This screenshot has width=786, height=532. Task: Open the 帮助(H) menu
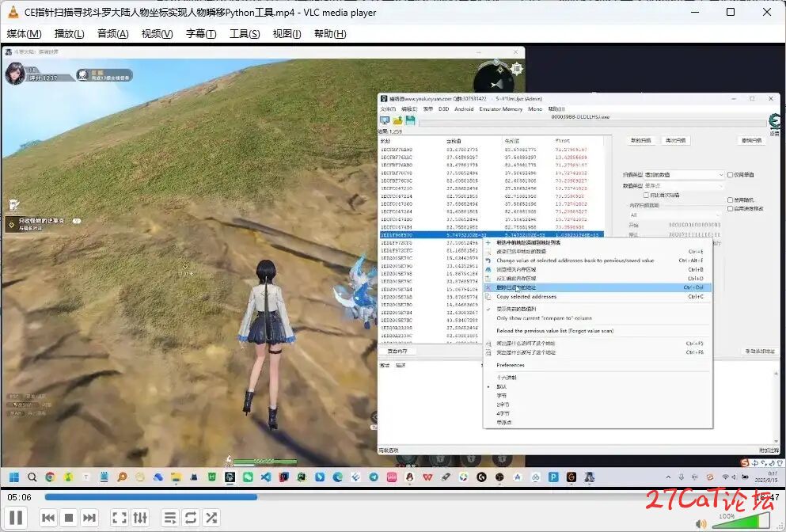coord(330,33)
